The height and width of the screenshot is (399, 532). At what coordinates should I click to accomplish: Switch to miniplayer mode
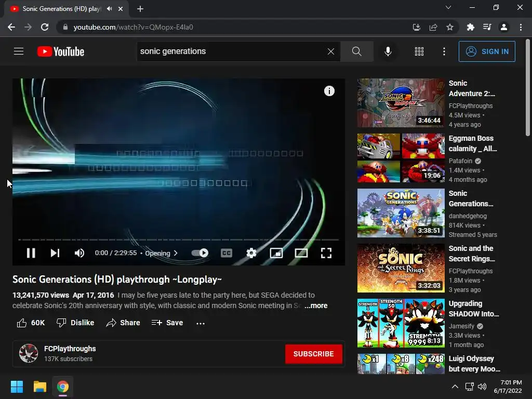tap(276, 253)
